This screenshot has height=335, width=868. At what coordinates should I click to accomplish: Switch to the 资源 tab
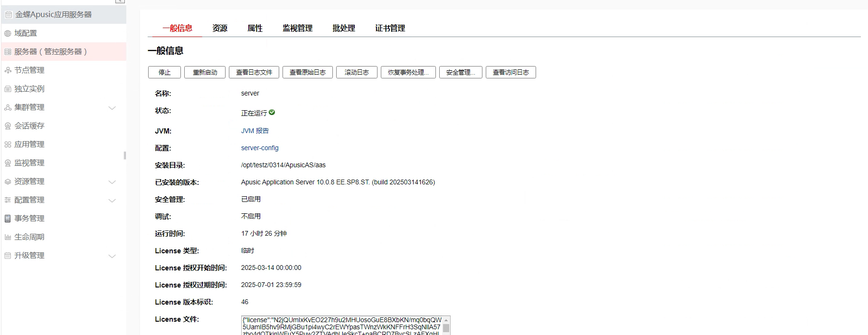tap(220, 28)
